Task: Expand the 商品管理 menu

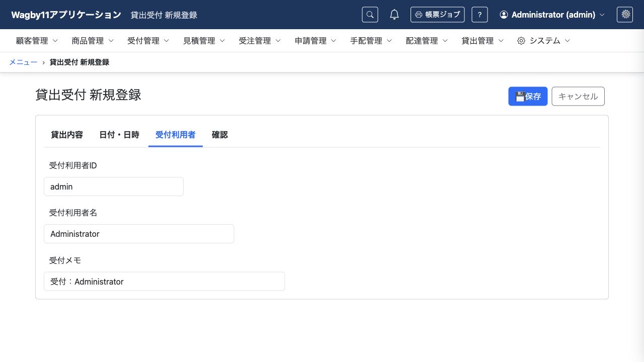Action: coord(93,41)
